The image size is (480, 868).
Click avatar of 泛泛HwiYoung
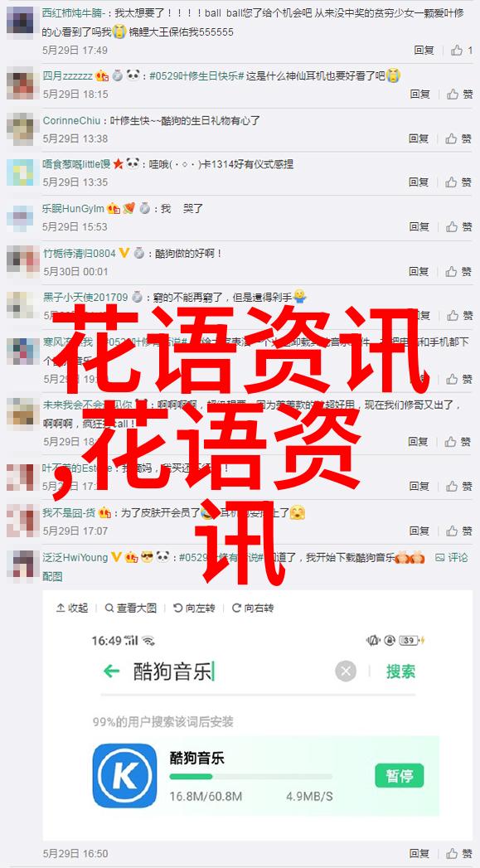[x=22, y=565]
